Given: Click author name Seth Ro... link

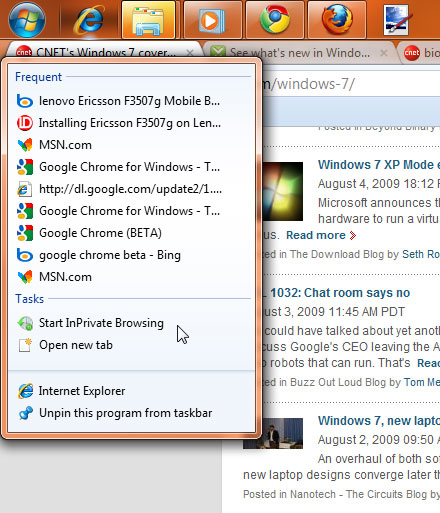Looking at the screenshot, I should pyautogui.click(x=421, y=254).
